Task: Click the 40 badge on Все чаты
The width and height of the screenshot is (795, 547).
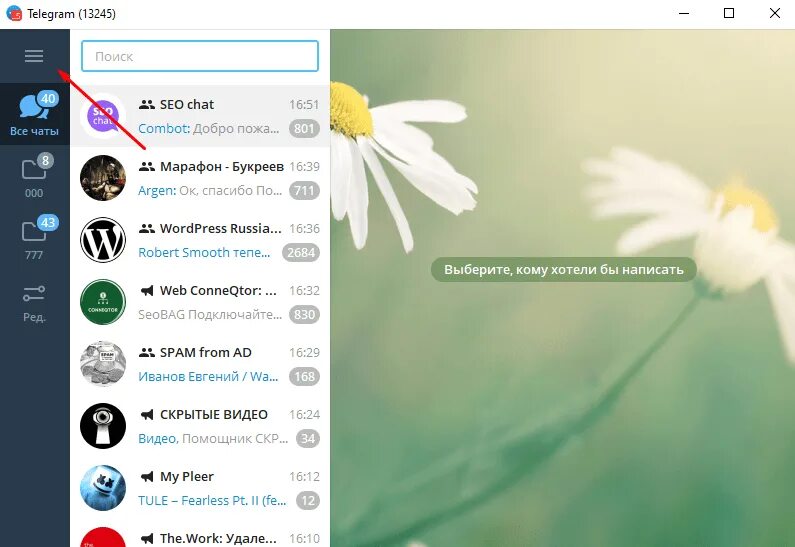Action: pos(48,98)
